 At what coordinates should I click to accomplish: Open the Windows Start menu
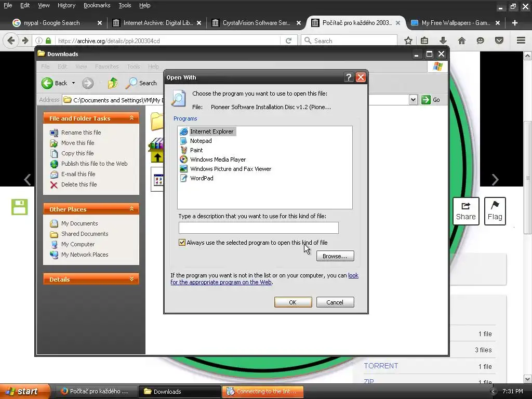click(24, 392)
